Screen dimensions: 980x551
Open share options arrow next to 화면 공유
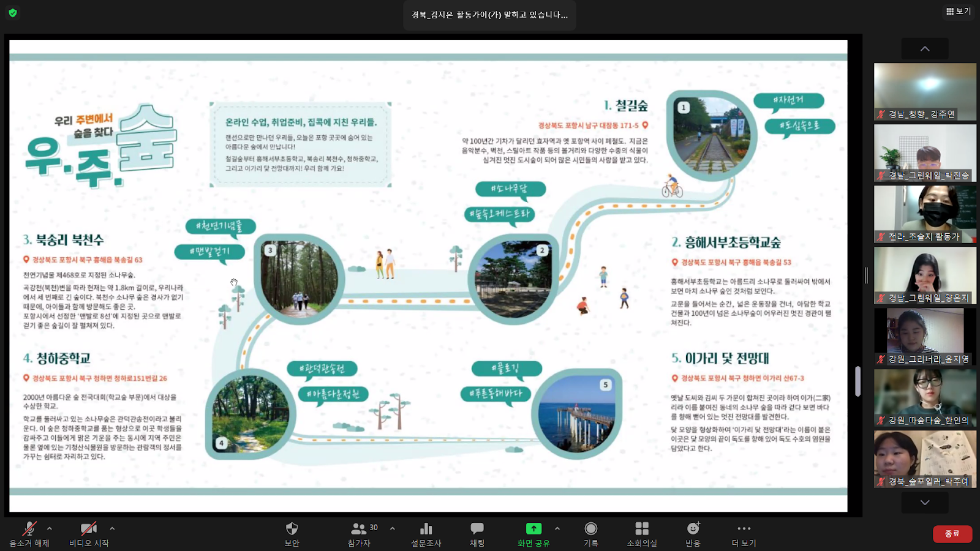[557, 528]
